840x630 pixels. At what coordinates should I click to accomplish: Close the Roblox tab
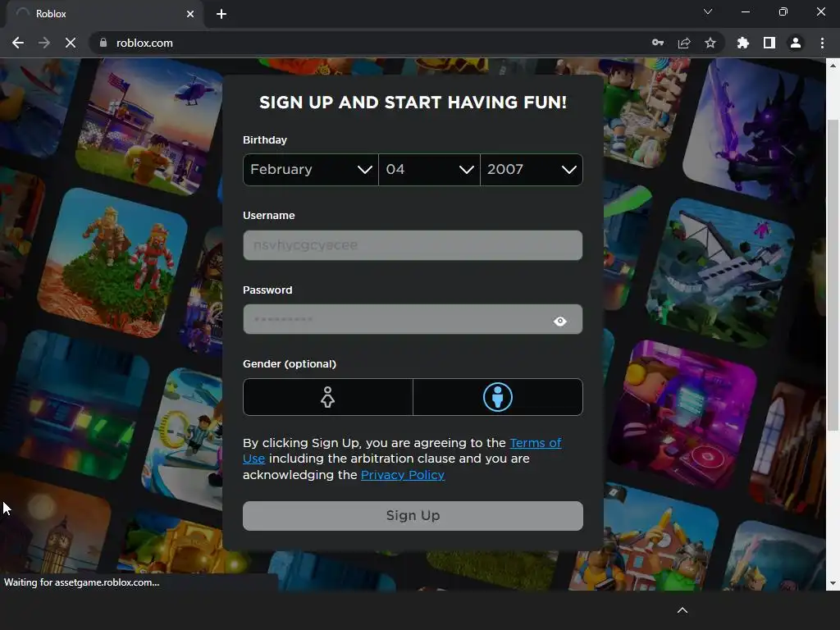[190, 14]
